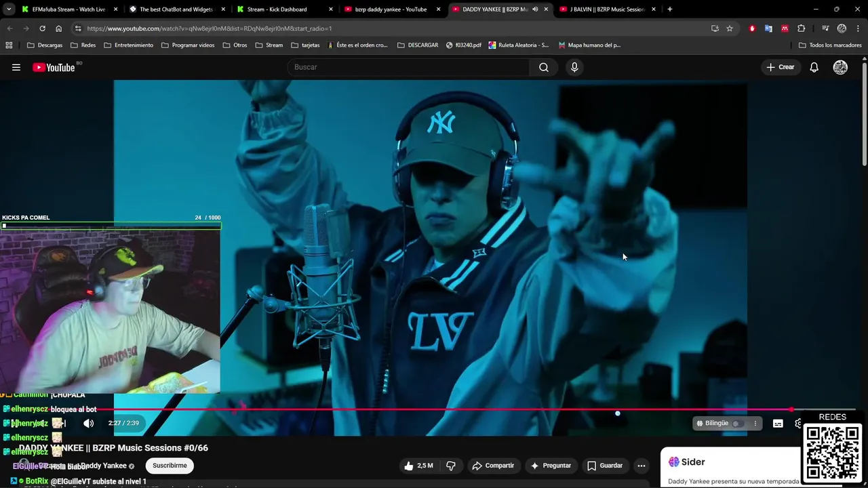Open the red pixel-pattern extension icon

(785, 28)
